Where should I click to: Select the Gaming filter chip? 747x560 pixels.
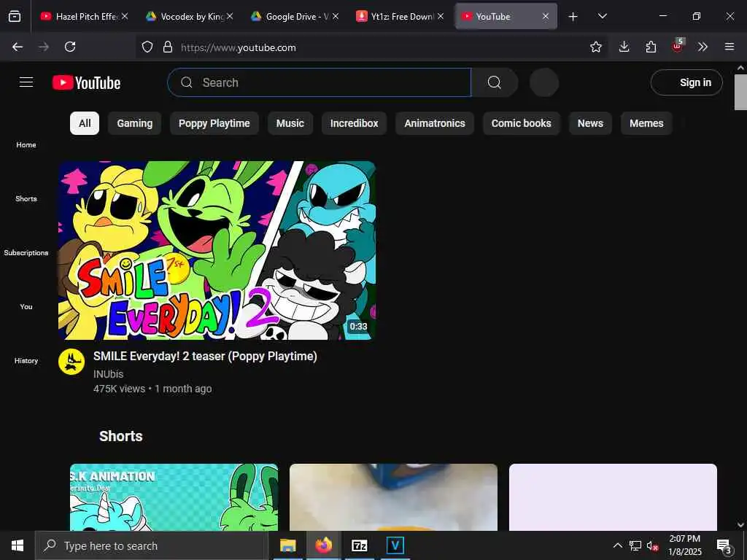(135, 123)
